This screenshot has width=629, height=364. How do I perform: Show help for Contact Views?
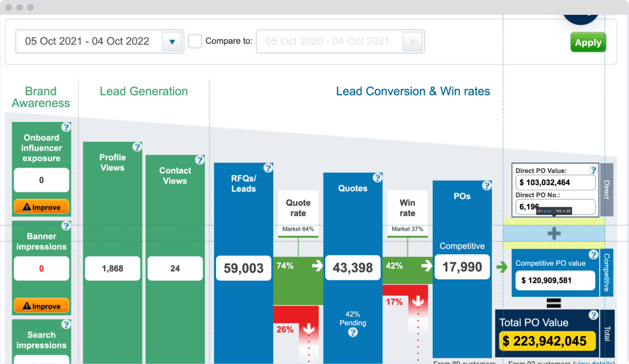(x=199, y=160)
